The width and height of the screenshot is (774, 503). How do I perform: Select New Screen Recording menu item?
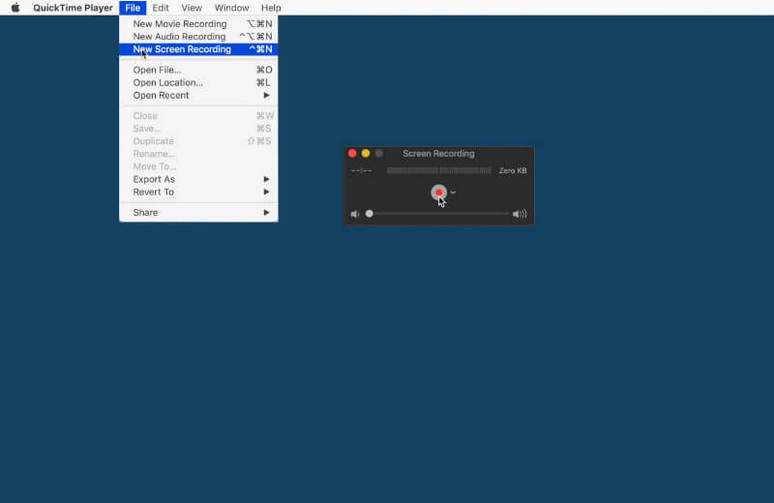[182, 49]
